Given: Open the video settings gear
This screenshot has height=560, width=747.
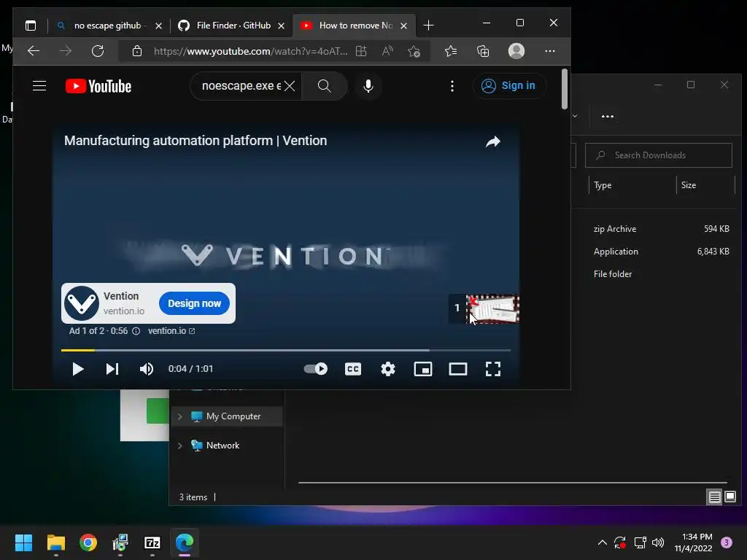Looking at the screenshot, I should click(x=388, y=369).
